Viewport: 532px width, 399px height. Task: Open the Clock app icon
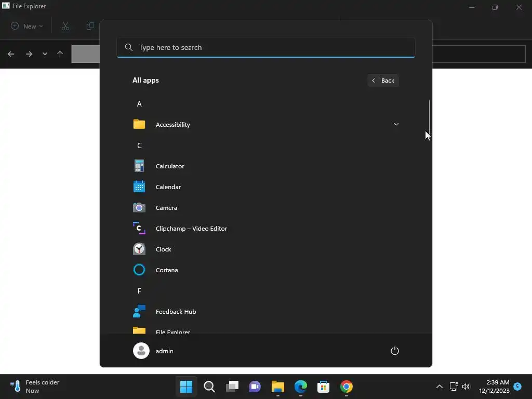pos(139,249)
